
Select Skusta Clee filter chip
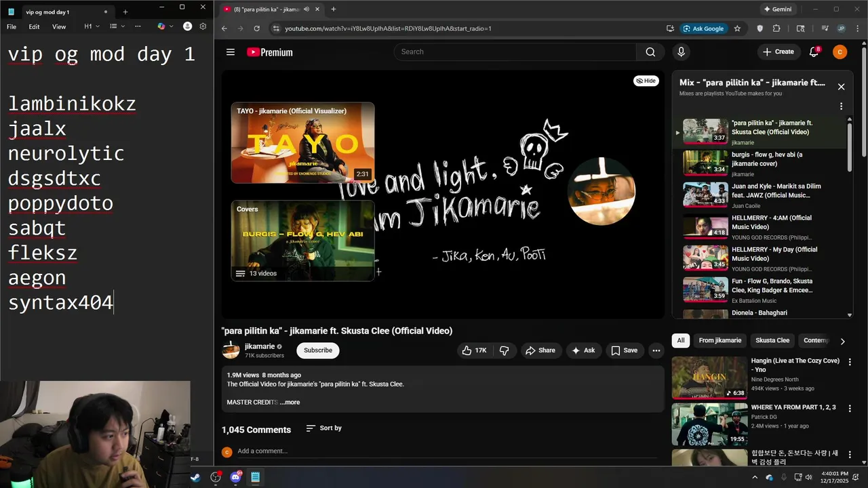point(772,340)
